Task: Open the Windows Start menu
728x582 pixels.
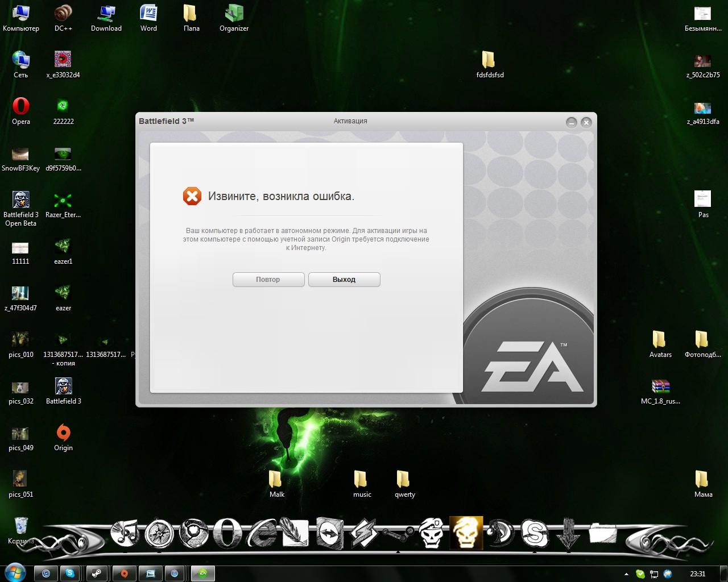Action: point(15,573)
